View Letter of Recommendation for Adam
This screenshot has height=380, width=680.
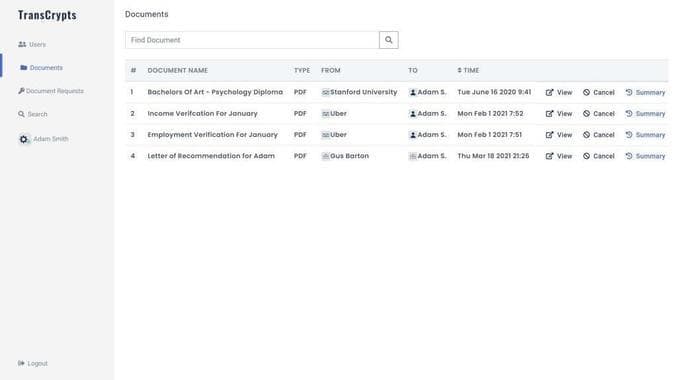point(559,156)
